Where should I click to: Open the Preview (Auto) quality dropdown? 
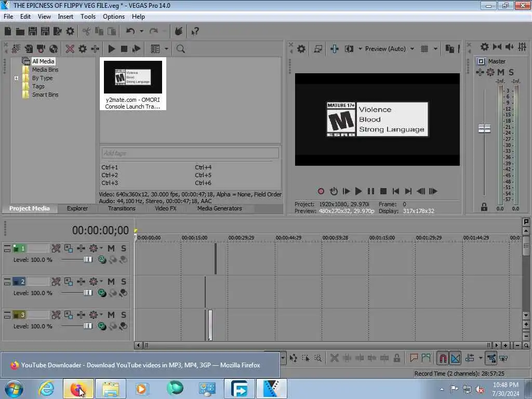pos(412,49)
